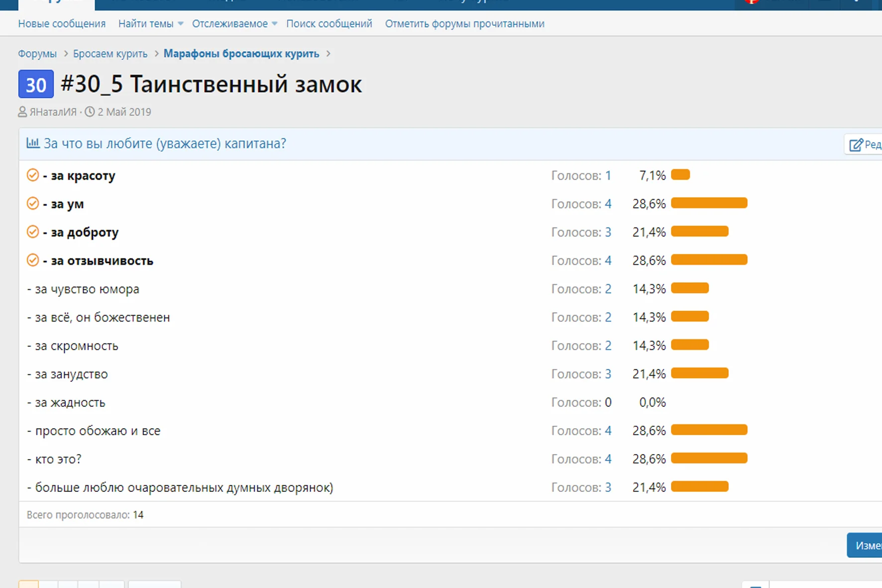Viewport: 882px width, 588px height.
Task: Click the 0,0% value for за жадность
Action: [x=653, y=403]
